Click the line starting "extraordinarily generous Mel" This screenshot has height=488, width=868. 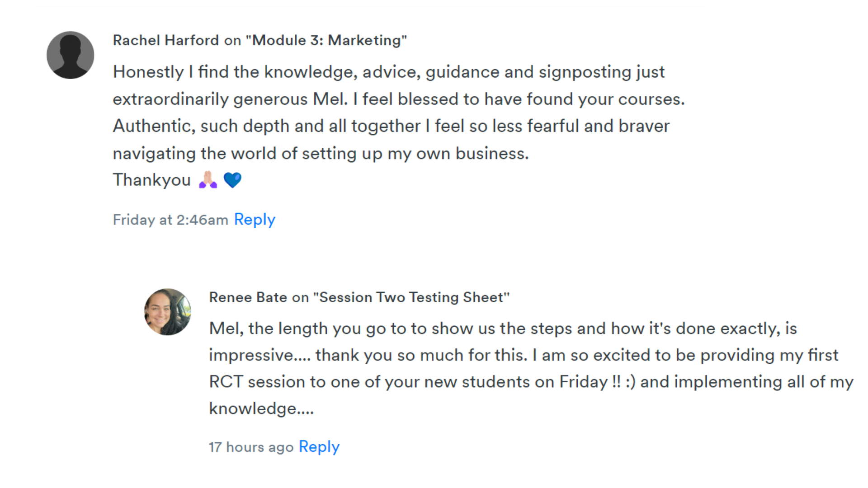click(x=399, y=99)
